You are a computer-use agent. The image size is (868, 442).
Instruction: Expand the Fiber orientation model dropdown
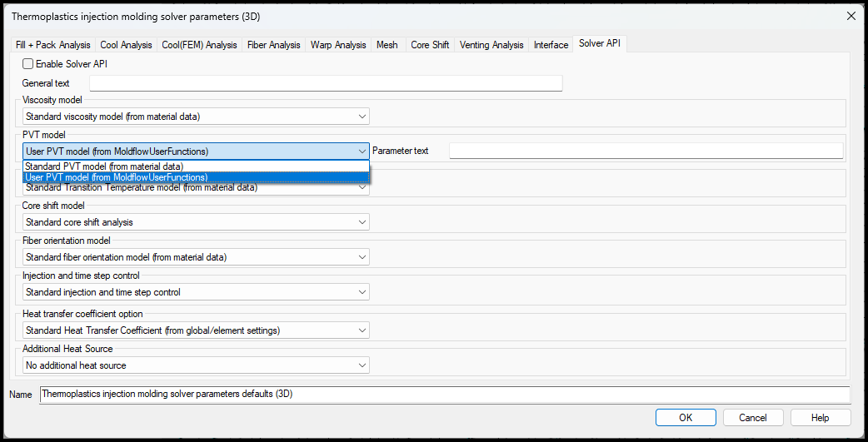click(x=196, y=257)
